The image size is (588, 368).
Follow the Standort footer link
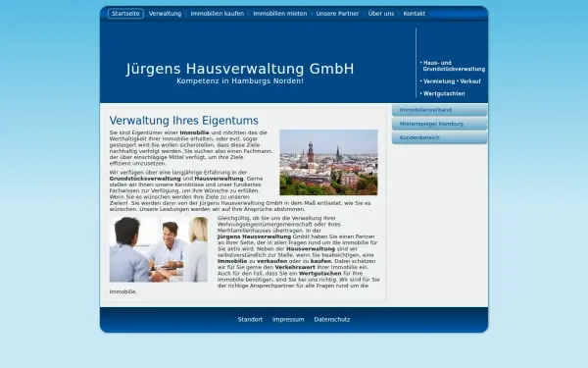250,320
